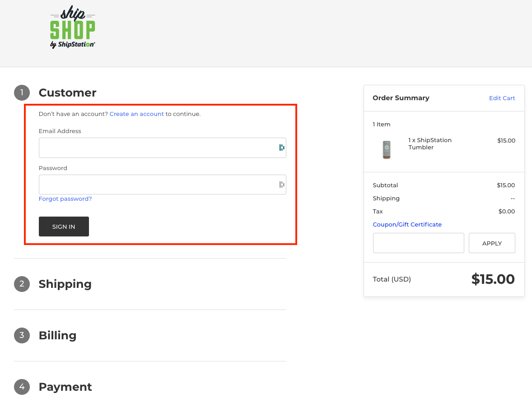Expand the Coupon/Gift Certificate section
The image size is (532, 407).
[x=407, y=224]
